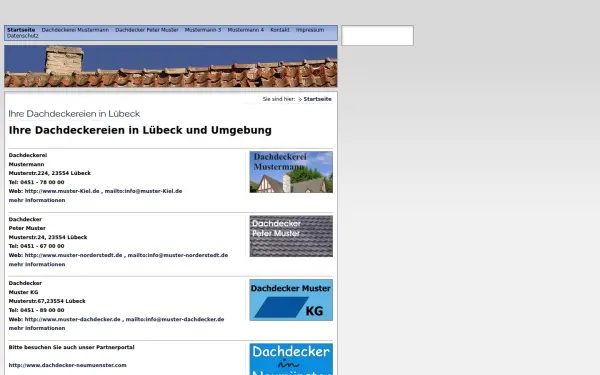Click the empty white box beside navigation

coord(377,36)
